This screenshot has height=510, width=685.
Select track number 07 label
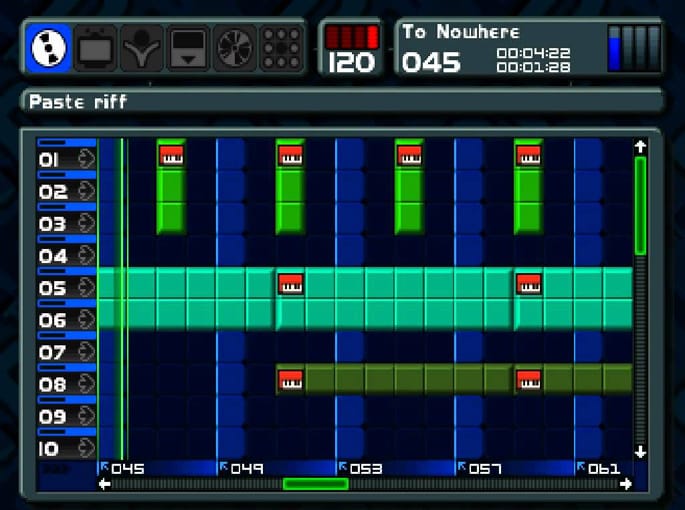pyautogui.click(x=53, y=353)
